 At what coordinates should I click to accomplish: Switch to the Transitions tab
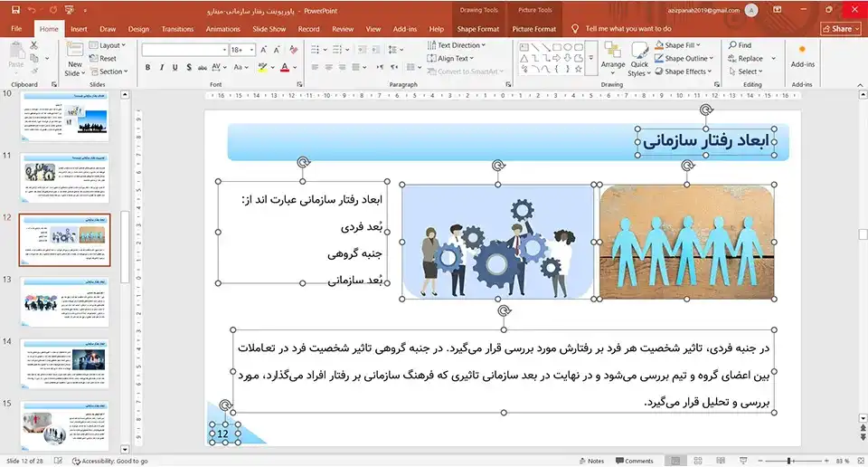[x=177, y=29]
